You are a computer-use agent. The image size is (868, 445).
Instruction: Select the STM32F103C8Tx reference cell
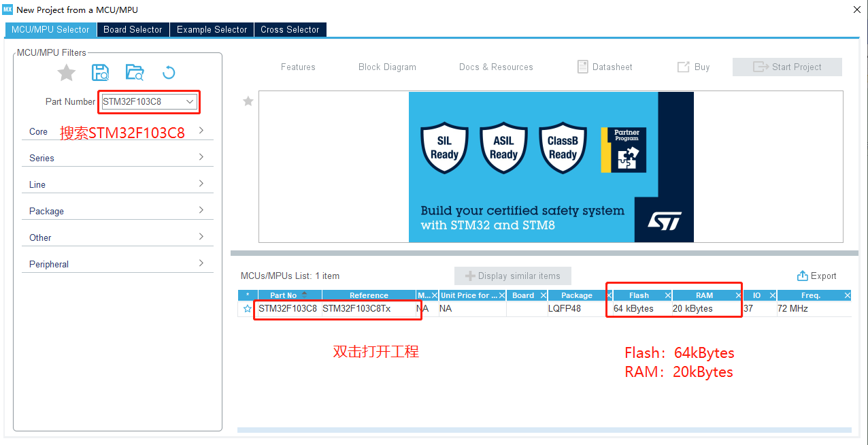369,309
